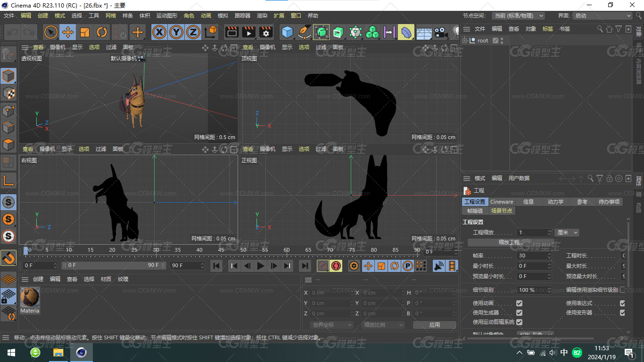Activate the Scale tool in top toolbar

tap(85, 32)
